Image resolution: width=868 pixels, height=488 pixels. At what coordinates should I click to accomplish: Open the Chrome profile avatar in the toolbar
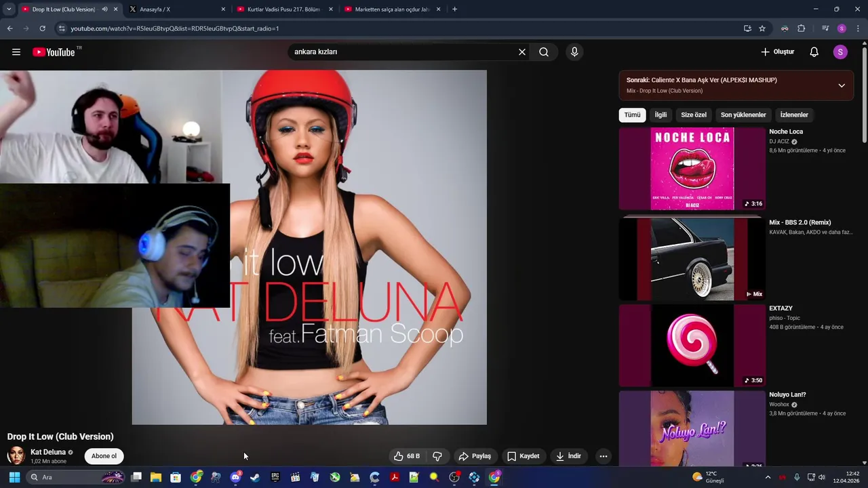[x=842, y=28]
